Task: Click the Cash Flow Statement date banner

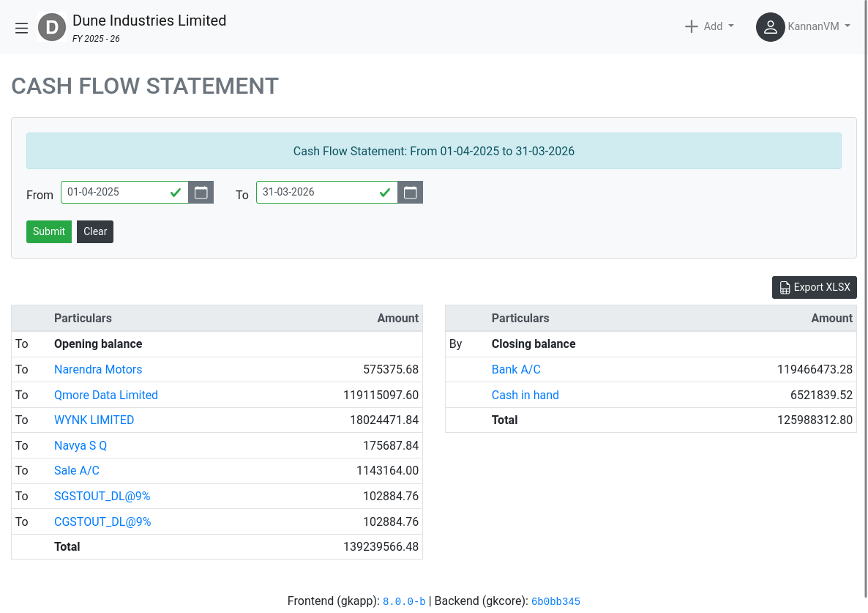Action: tap(434, 151)
